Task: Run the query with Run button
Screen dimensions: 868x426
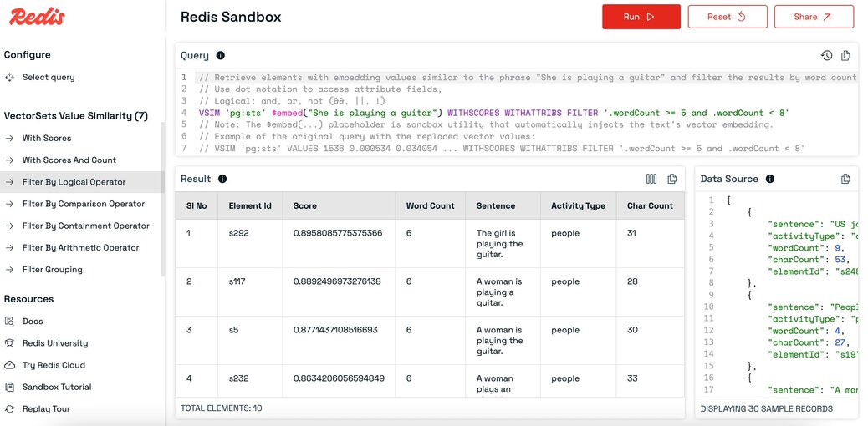Action: click(641, 17)
